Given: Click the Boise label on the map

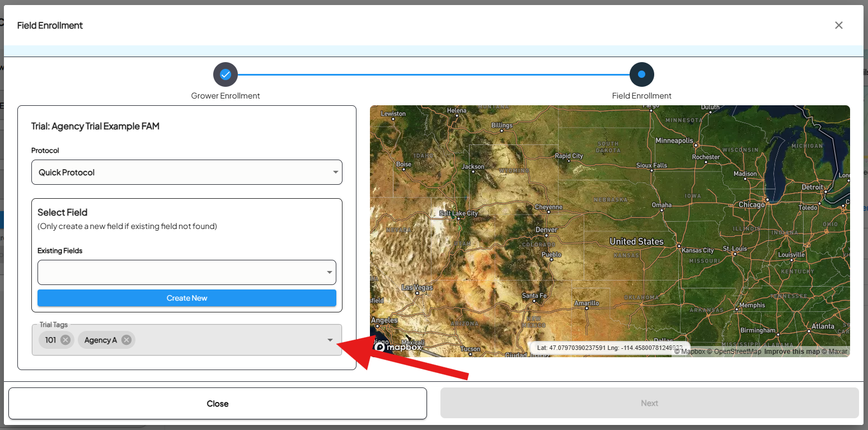Looking at the screenshot, I should [403, 164].
